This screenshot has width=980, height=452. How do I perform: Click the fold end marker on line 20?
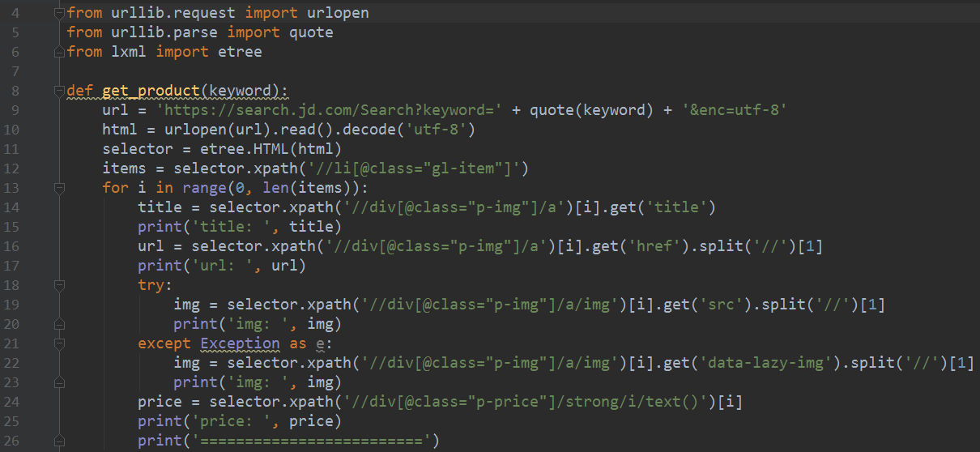coord(58,324)
